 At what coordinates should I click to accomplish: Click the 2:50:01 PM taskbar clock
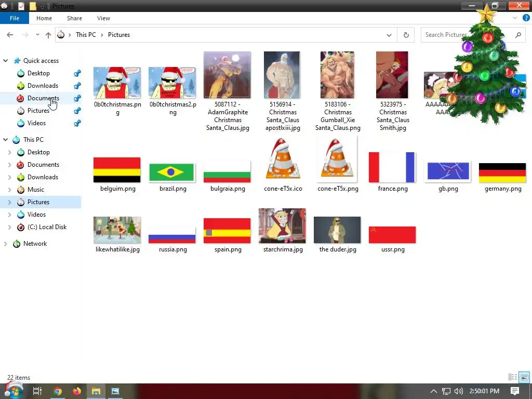(484, 391)
